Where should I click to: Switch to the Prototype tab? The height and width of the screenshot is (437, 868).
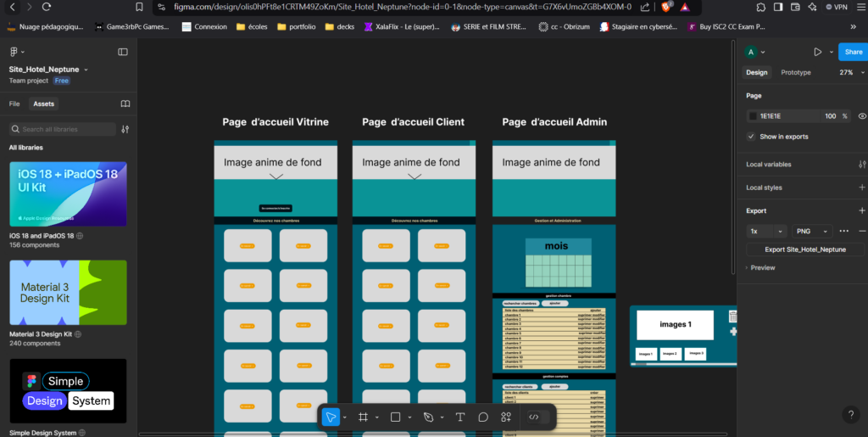[795, 73]
